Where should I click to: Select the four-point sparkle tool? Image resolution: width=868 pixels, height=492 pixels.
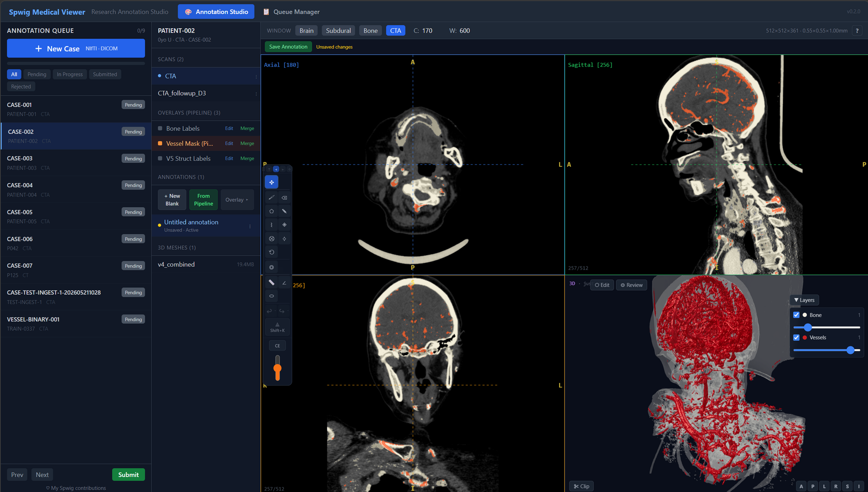(284, 239)
